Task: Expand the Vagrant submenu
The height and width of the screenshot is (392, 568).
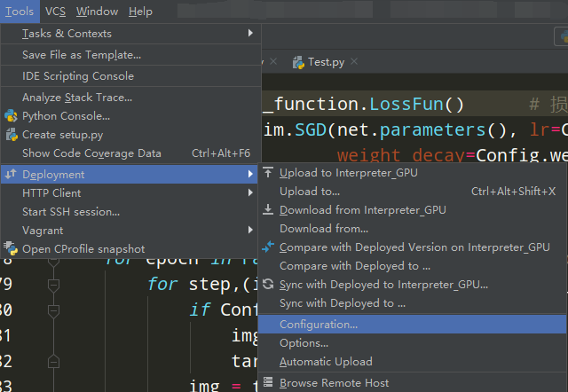Action: pyautogui.click(x=133, y=231)
